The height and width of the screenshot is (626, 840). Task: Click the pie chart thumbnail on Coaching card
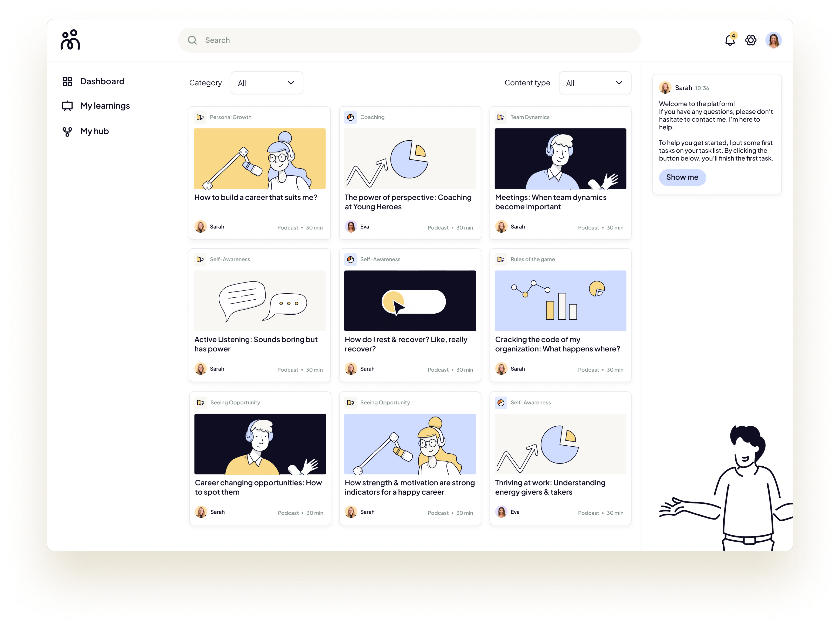[x=410, y=159]
